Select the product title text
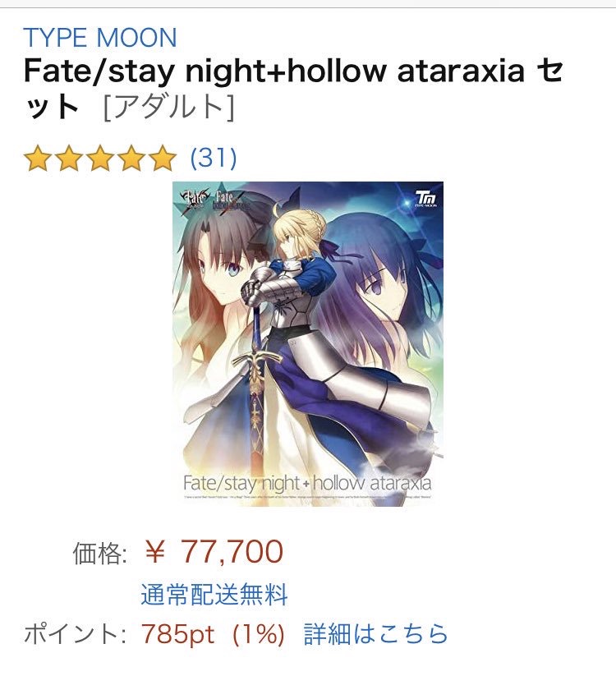The image size is (616, 676). click(293, 89)
